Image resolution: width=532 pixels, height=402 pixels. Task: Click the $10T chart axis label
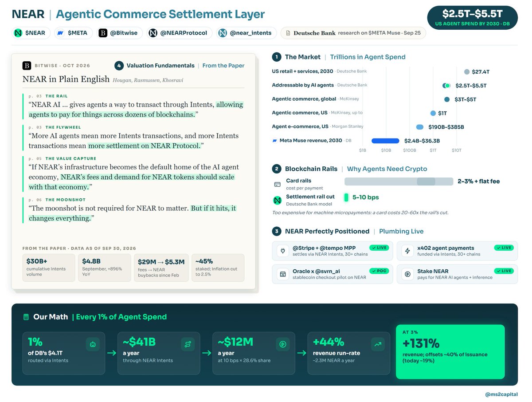(x=457, y=150)
